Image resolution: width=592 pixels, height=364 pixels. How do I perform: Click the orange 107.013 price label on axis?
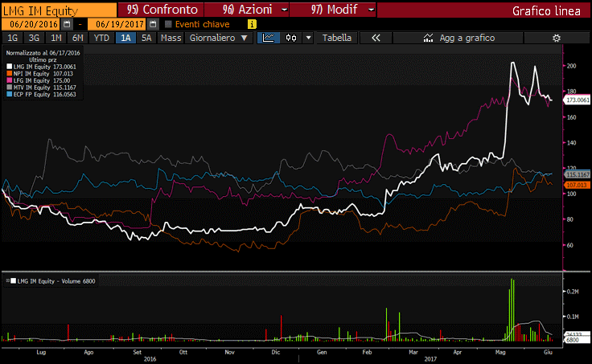(577, 185)
